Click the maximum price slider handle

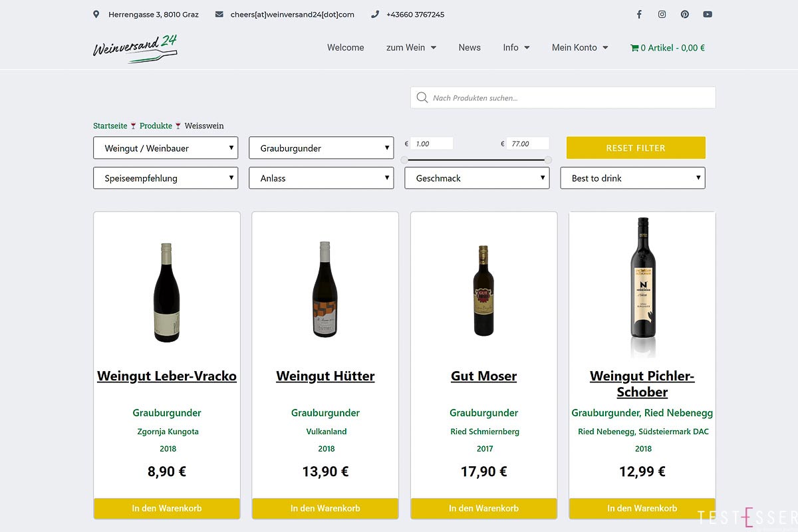[548, 160]
